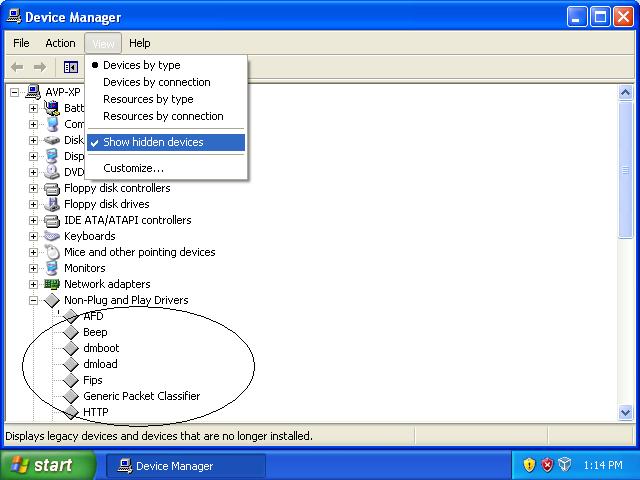This screenshot has width=640, height=480.
Task: Expand the Floppy disk controllers node
Action: click(33, 188)
